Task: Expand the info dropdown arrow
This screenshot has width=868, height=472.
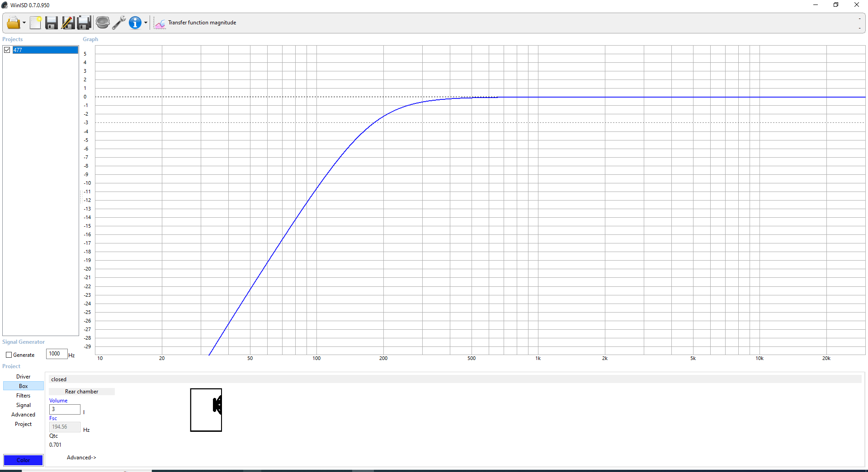Action: pos(146,23)
